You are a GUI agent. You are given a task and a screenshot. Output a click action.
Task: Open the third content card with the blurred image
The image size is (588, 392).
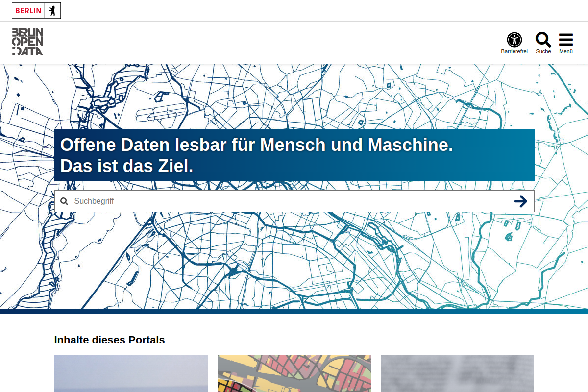point(457,373)
